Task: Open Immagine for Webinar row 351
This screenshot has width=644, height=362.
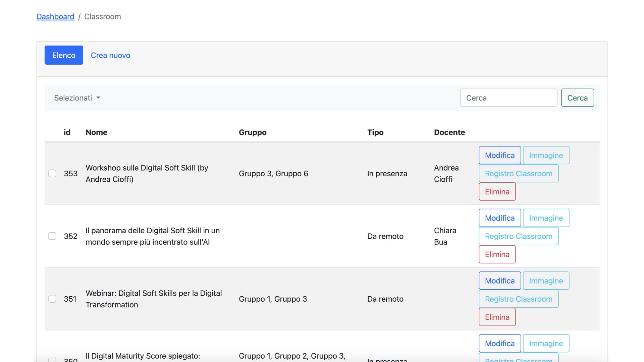Action: pyautogui.click(x=546, y=281)
